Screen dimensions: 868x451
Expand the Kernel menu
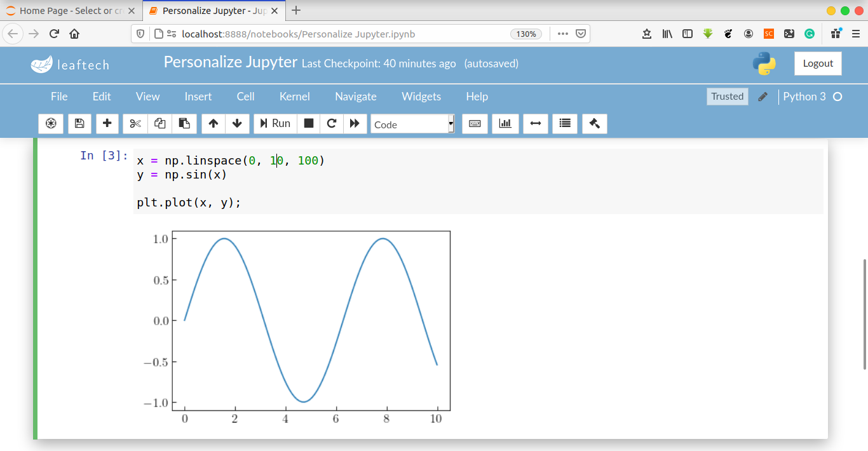tap(294, 97)
